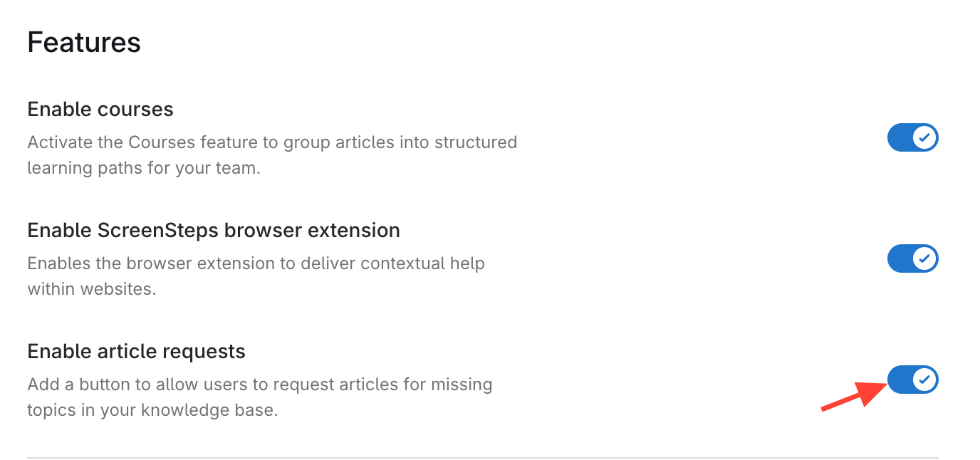
Task: Click the Courses feature description text
Action: (272, 142)
